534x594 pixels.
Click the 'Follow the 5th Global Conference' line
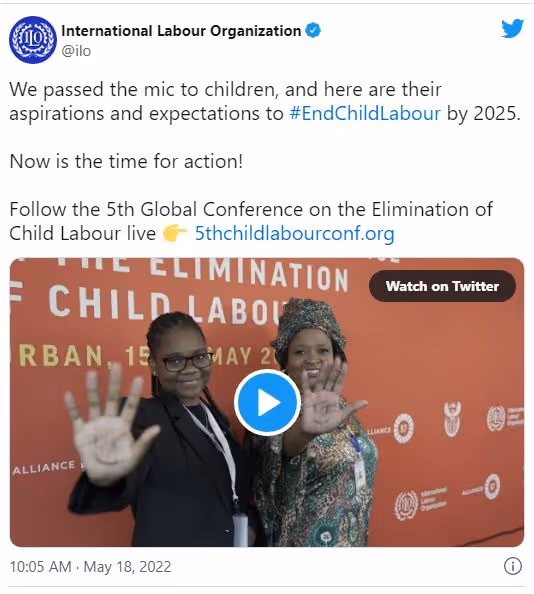[x=251, y=209]
